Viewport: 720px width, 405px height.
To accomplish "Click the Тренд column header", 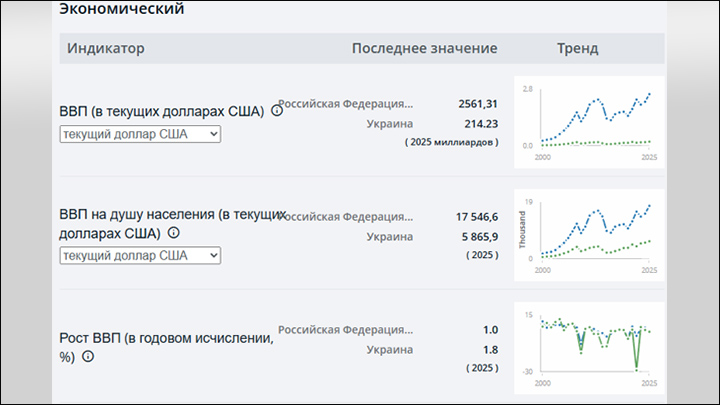I will [577, 48].
